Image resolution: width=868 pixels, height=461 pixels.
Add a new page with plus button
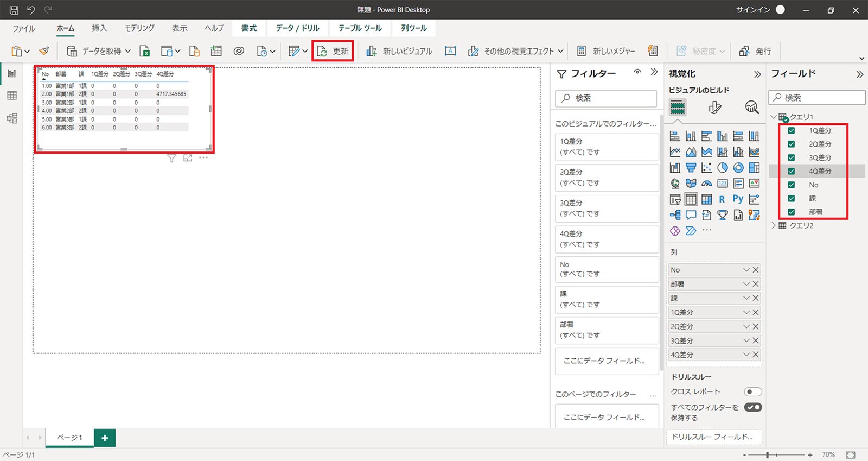coord(105,438)
